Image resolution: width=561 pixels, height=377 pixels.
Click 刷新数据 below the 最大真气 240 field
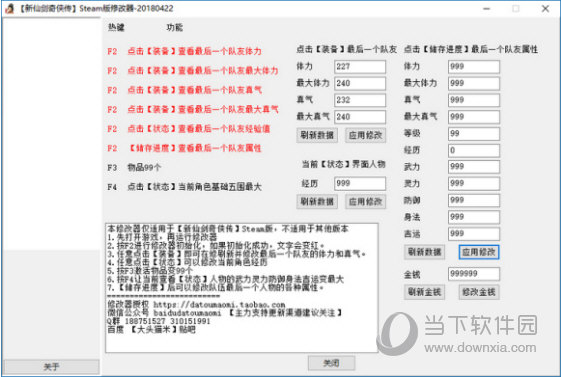click(x=317, y=135)
